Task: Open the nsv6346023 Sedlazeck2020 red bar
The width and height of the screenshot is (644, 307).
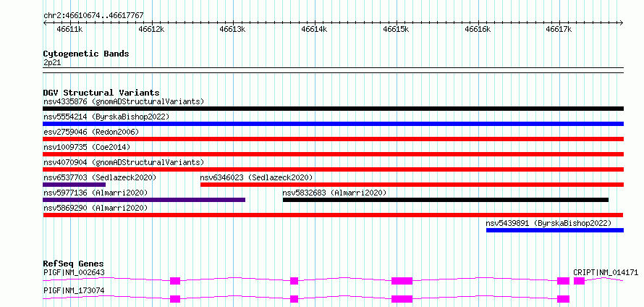Action: tap(412, 185)
